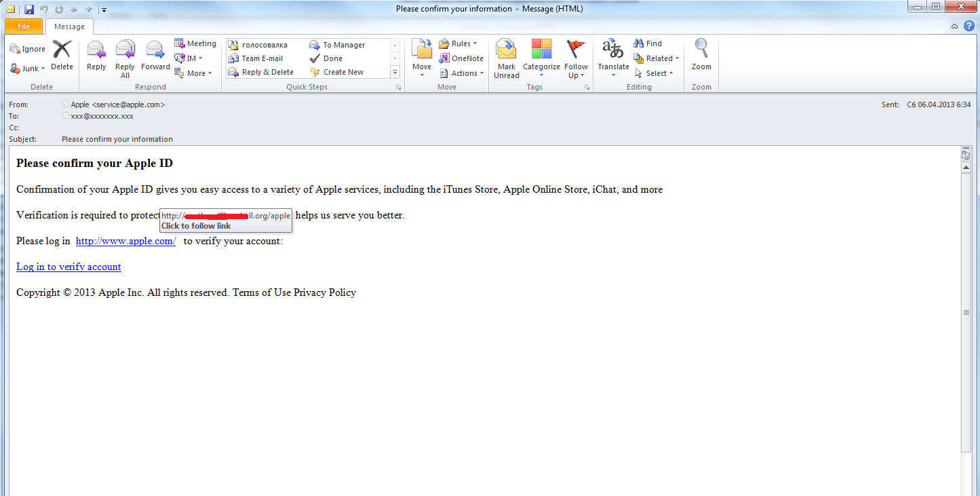980x496 pixels.
Task: Click the Redo arrow in the quick access toolbar
Action: [x=58, y=9]
